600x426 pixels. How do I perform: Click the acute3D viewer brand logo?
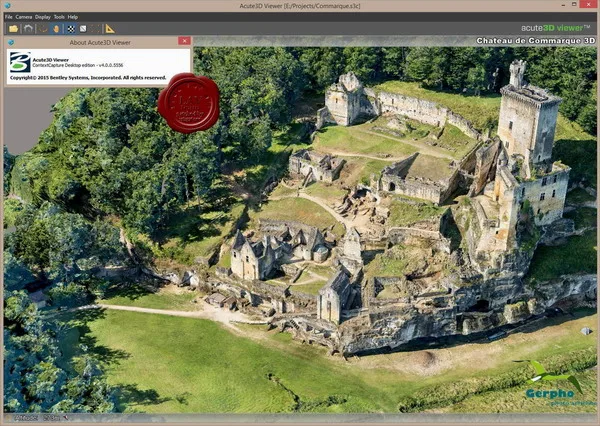click(x=557, y=28)
